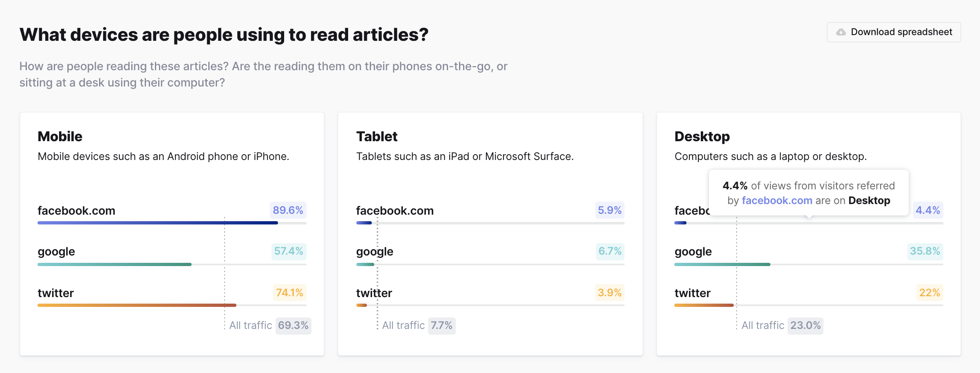Click the All traffic 69.3% badge
The height and width of the screenshot is (373, 980).
294,326
